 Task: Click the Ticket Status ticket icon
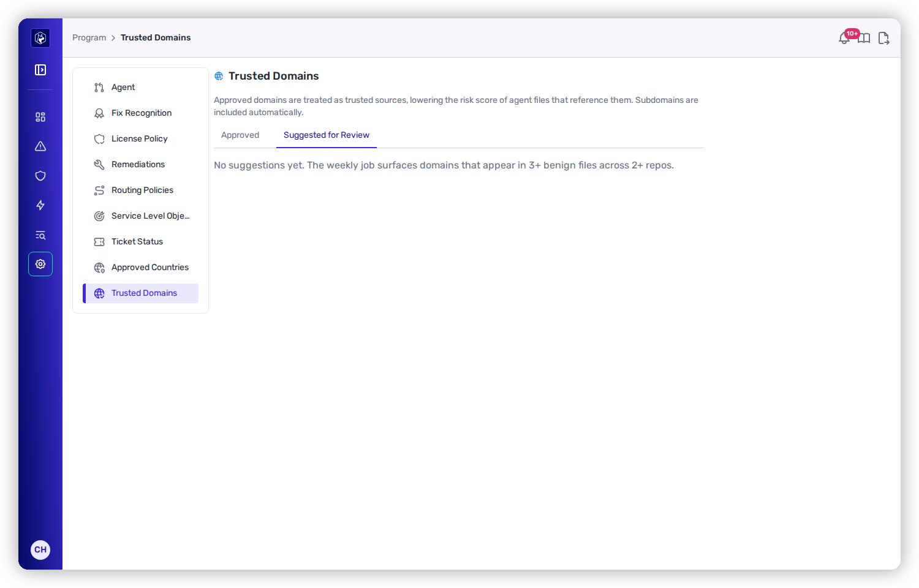[99, 242]
